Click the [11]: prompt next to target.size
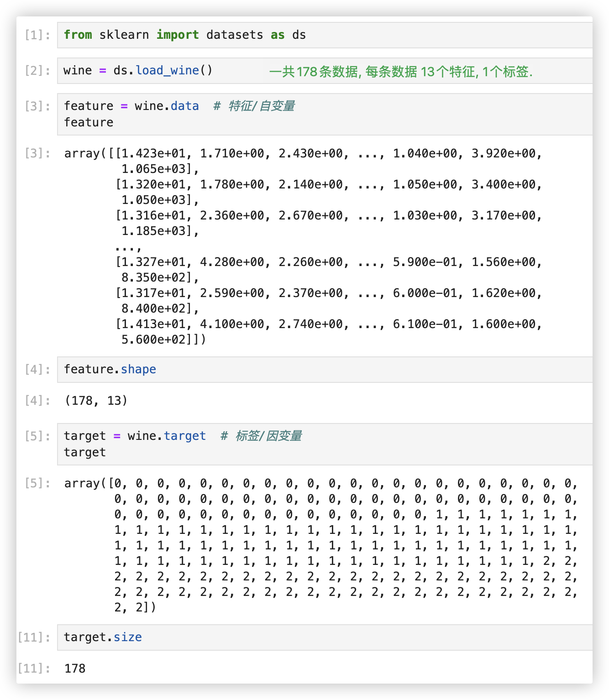 pos(33,637)
